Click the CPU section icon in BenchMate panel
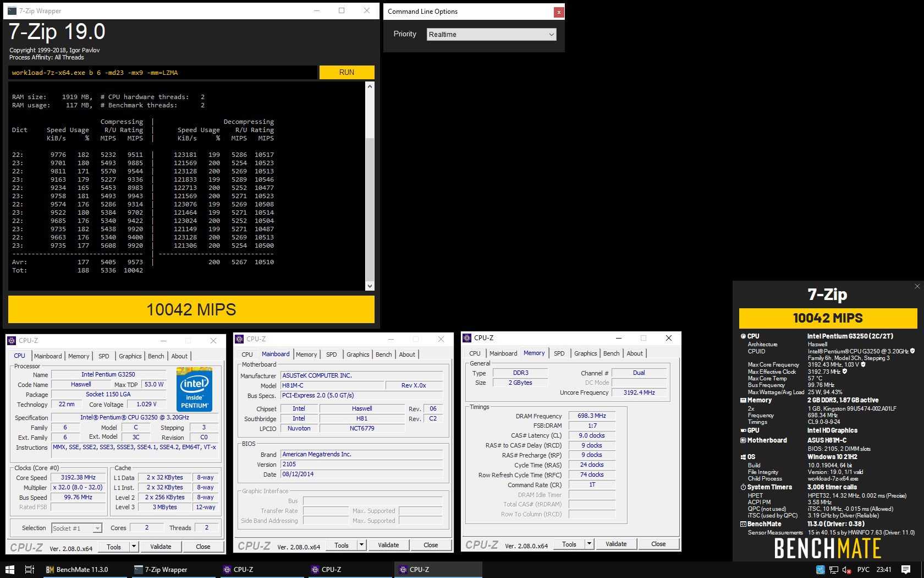The height and width of the screenshot is (578, 924). pos(743,336)
